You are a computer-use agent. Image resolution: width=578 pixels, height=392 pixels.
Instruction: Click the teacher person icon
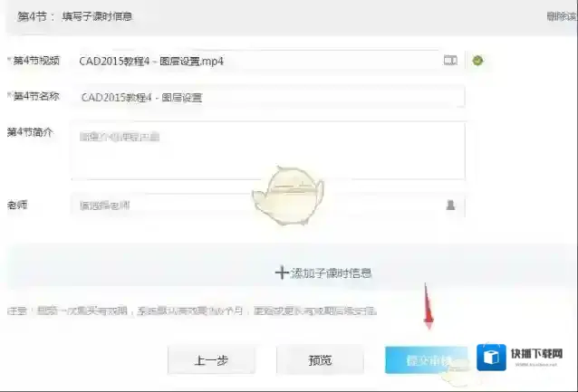(x=450, y=206)
